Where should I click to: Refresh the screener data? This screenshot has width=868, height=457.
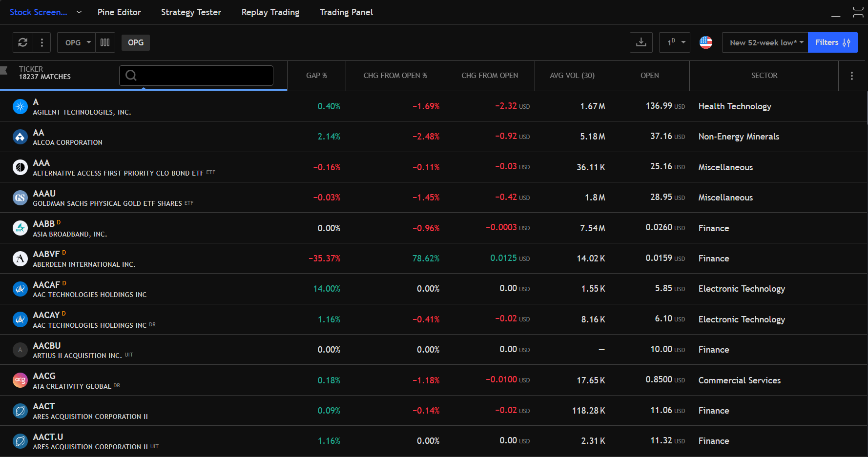tap(23, 42)
